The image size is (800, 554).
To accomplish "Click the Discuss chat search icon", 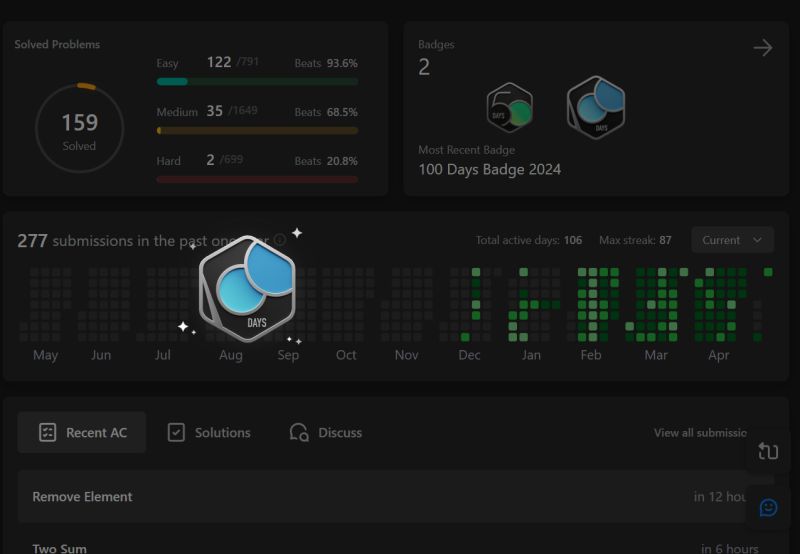I will point(299,433).
